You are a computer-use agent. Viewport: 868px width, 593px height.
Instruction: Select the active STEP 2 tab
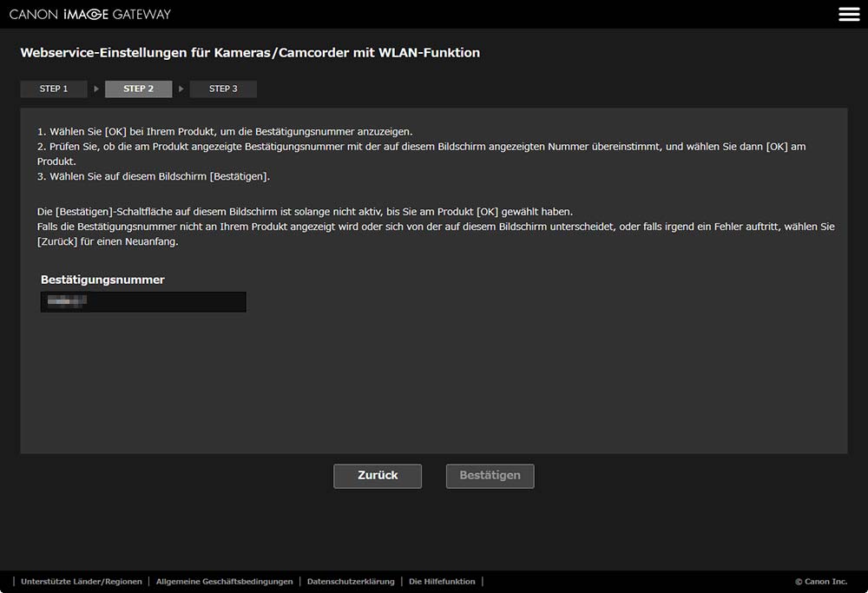(138, 89)
